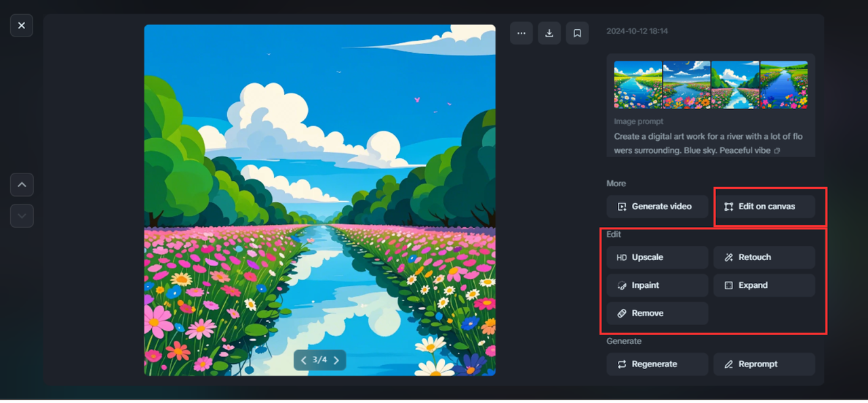
Task: Open the Retouch tool
Action: (x=764, y=257)
